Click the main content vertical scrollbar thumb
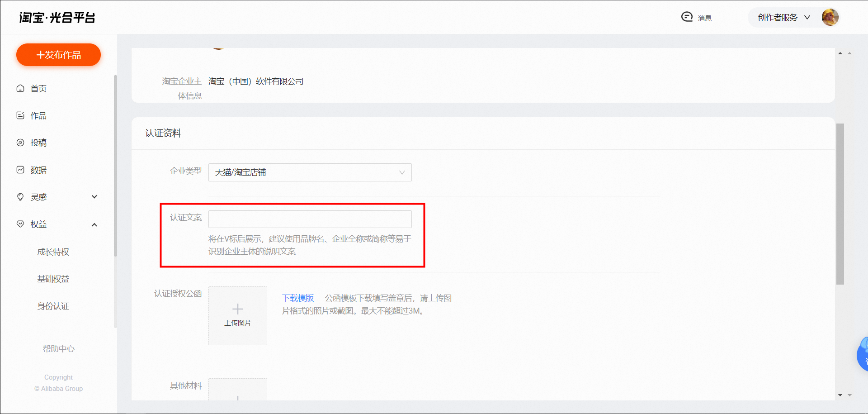Viewport: 868px width, 414px height. coord(840,204)
